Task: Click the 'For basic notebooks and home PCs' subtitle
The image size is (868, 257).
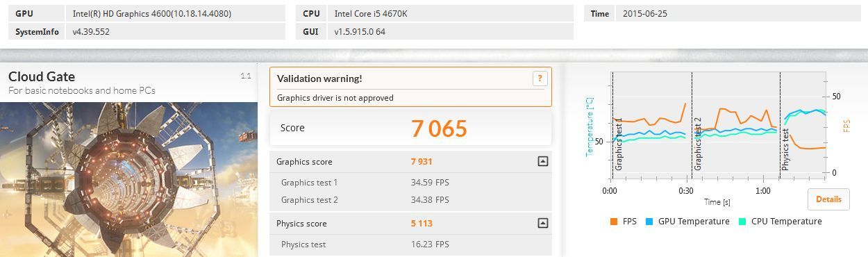Action: pyautogui.click(x=82, y=90)
